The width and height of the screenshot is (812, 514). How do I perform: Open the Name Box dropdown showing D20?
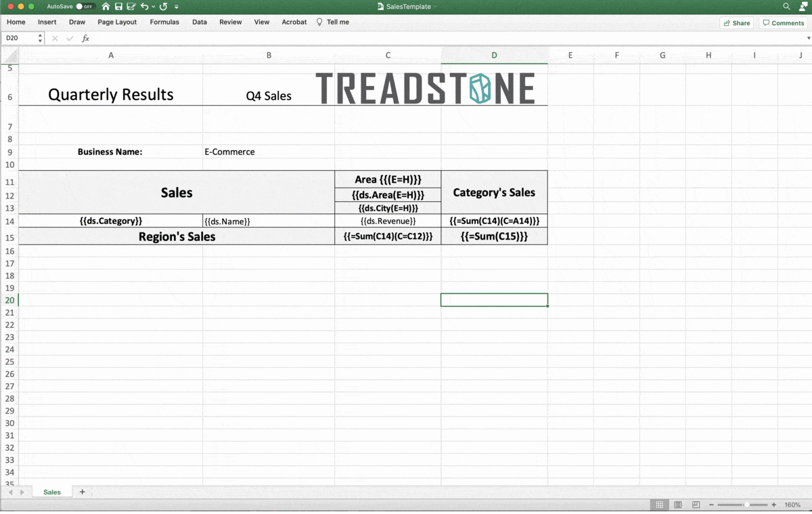tap(39, 38)
